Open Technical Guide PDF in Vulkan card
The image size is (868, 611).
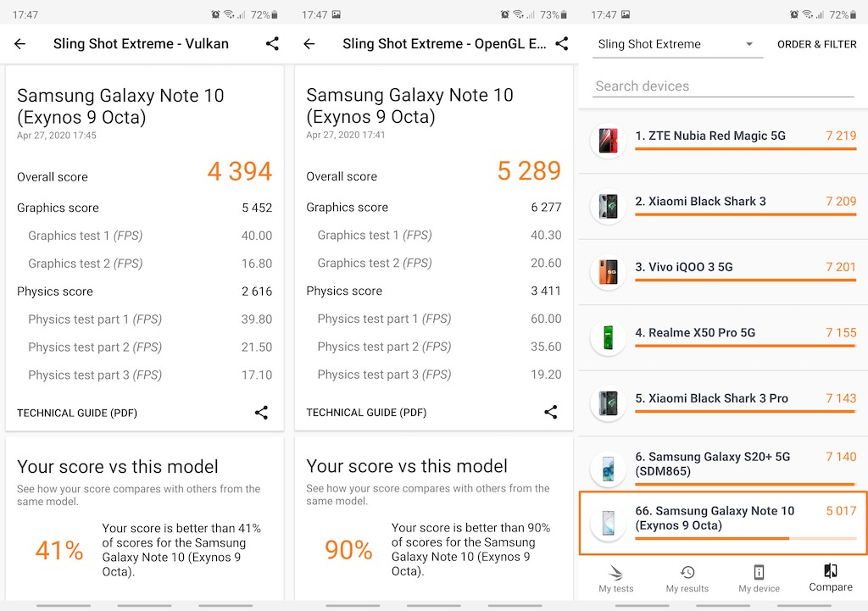tap(77, 414)
